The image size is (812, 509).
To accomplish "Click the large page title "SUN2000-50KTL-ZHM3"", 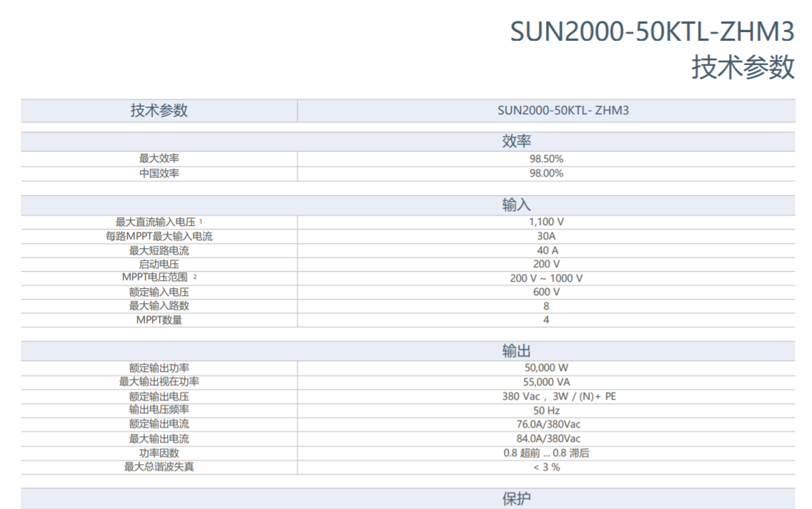I will tap(652, 31).
